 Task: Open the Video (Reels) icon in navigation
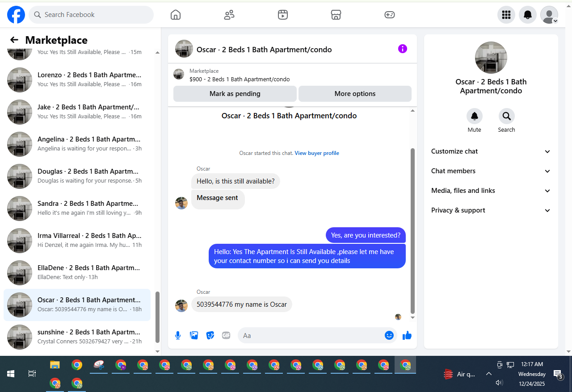(x=282, y=15)
